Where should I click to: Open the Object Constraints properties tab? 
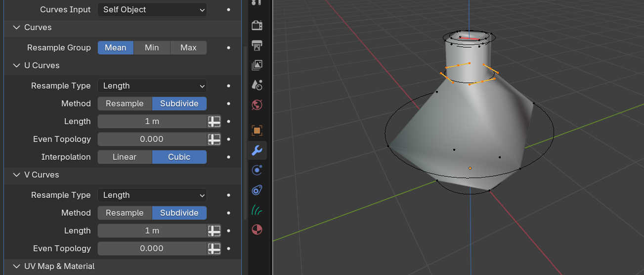coord(257,190)
